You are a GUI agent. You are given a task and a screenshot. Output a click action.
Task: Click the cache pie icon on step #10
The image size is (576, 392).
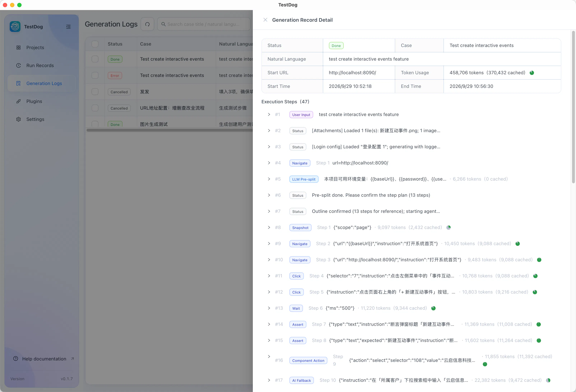539,260
